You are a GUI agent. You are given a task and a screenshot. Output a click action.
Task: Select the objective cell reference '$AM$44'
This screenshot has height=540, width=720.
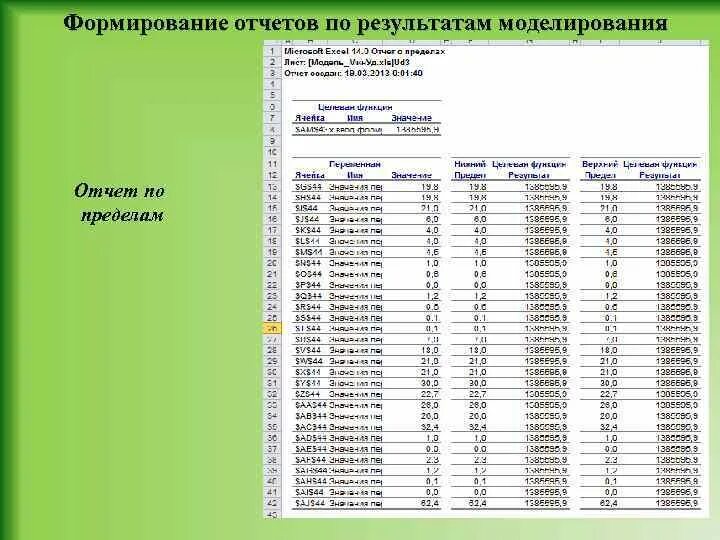click(310, 130)
